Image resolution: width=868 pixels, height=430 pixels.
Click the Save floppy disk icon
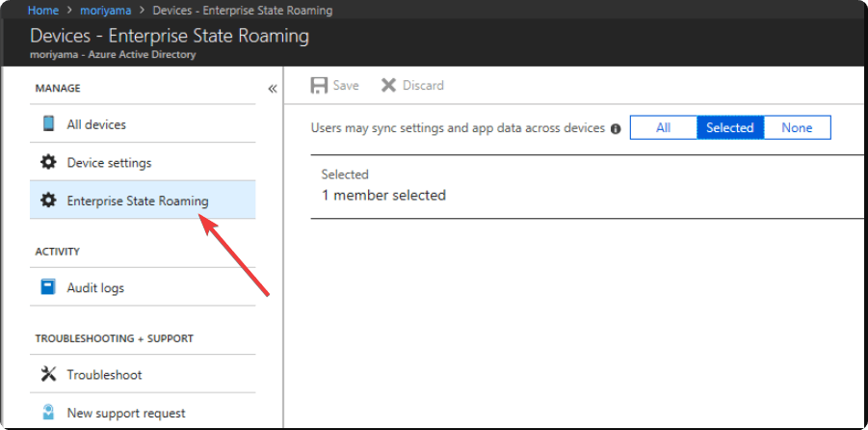tap(319, 86)
